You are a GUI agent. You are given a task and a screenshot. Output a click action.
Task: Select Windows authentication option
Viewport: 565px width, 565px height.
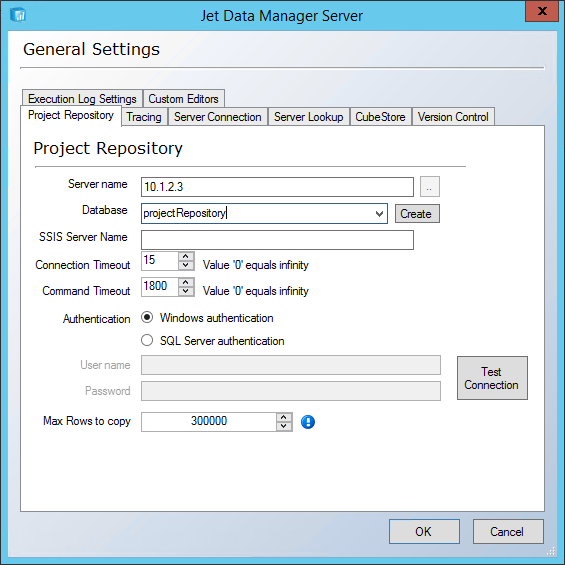tap(147, 317)
